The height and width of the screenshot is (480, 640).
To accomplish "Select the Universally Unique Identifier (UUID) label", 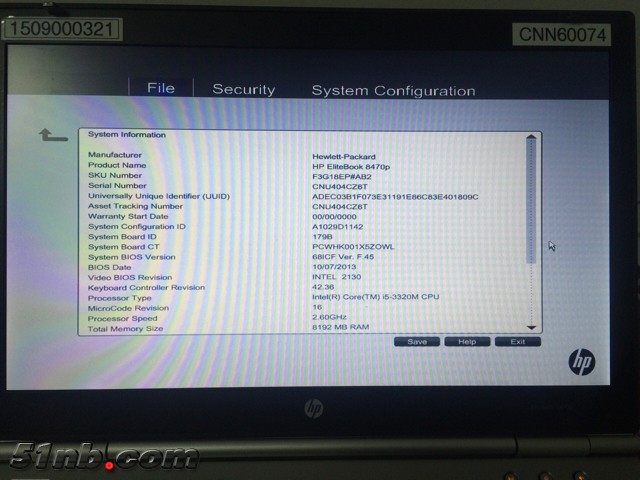I will pos(159,196).
